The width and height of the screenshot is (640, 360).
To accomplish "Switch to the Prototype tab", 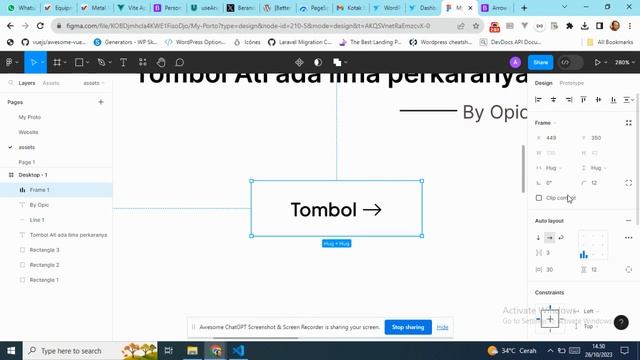I will point(571,83).
